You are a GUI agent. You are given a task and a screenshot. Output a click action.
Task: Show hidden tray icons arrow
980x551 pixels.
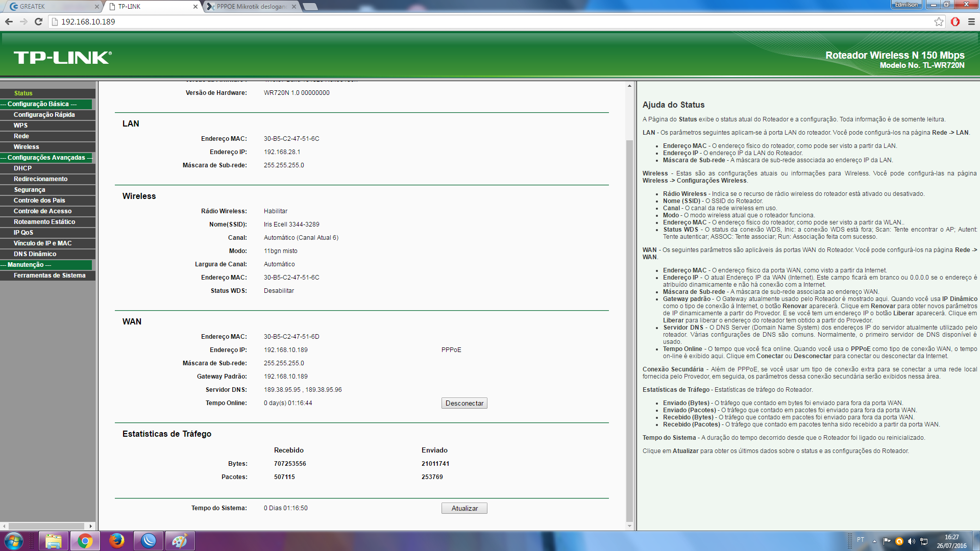[874, 541]
